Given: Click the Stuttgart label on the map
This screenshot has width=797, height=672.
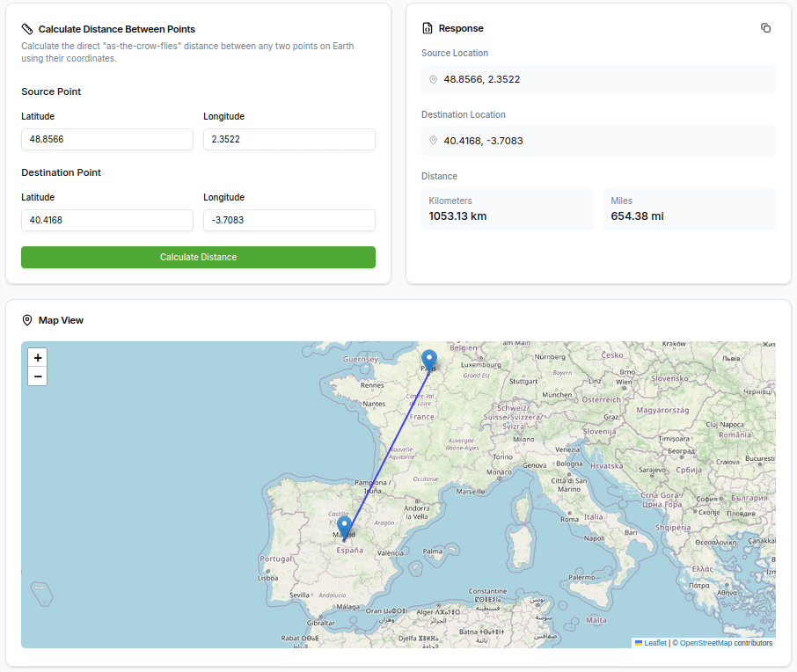Looking at the screenshot, I should (x=523, y=381).
